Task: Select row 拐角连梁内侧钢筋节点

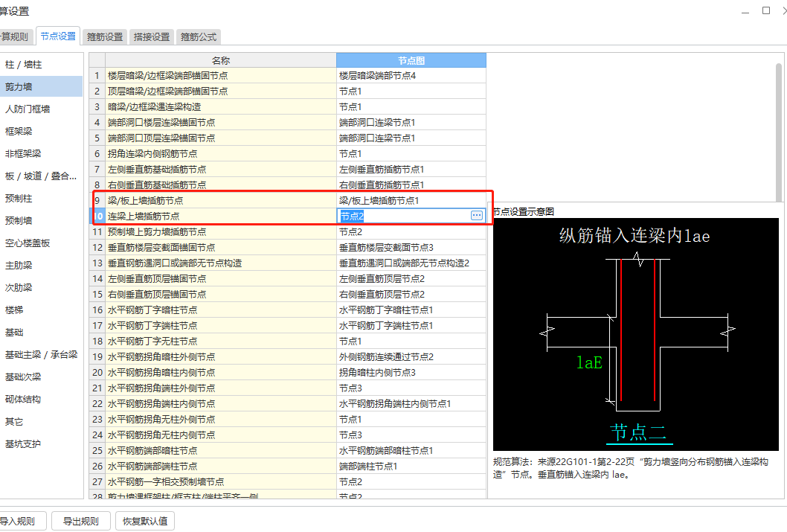Action: point(220,153)
